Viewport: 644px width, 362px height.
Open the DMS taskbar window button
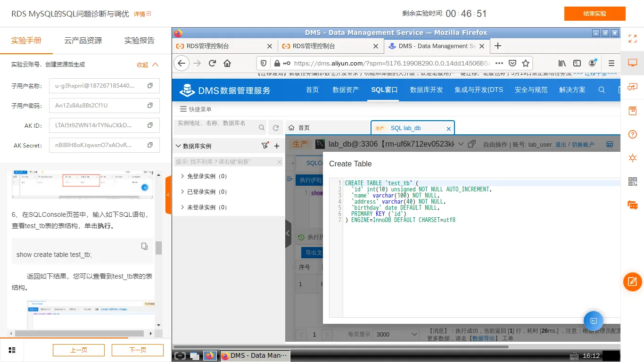pyautogui.click(x=255, y=355)
